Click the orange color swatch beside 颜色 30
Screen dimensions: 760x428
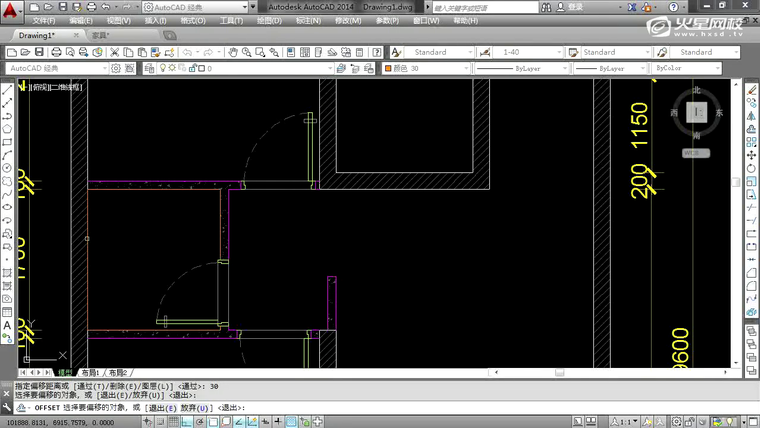tap(388, 69)
